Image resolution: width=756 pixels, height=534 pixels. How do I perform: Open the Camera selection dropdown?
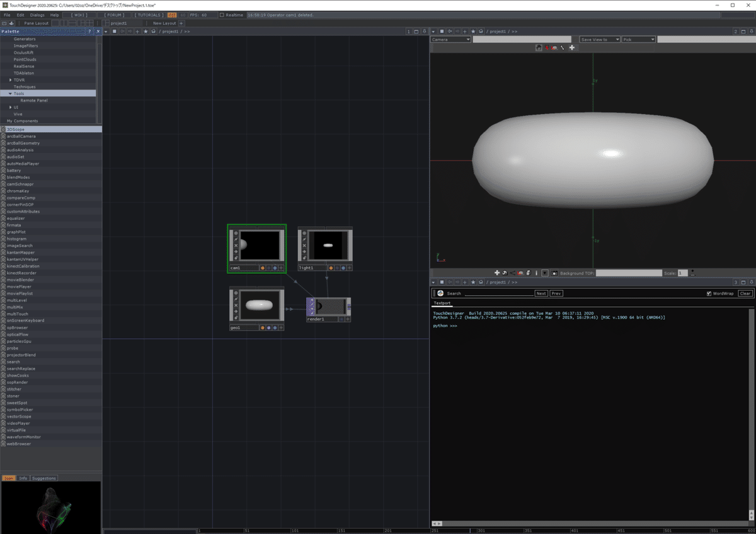[450, 39]
